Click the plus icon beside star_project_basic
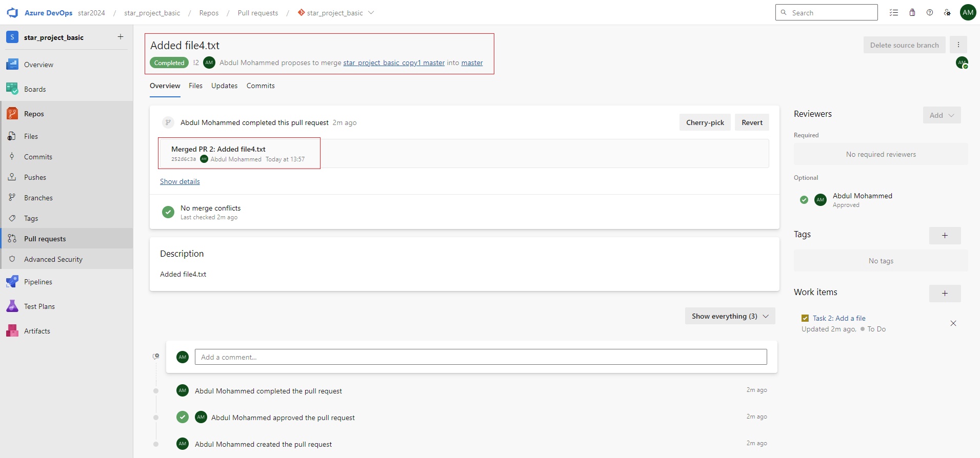Viewport: 980px width, 458px height. coord(121,37)
